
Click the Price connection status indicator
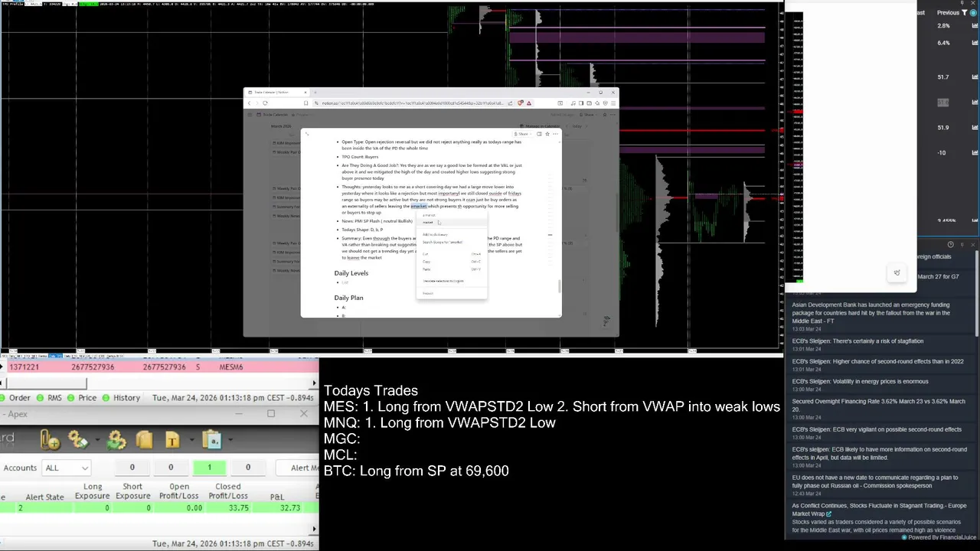(x=82, y=398)
